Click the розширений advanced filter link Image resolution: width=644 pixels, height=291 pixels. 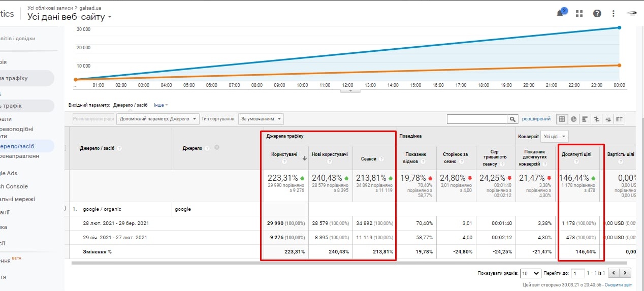(x=536, y=119)
